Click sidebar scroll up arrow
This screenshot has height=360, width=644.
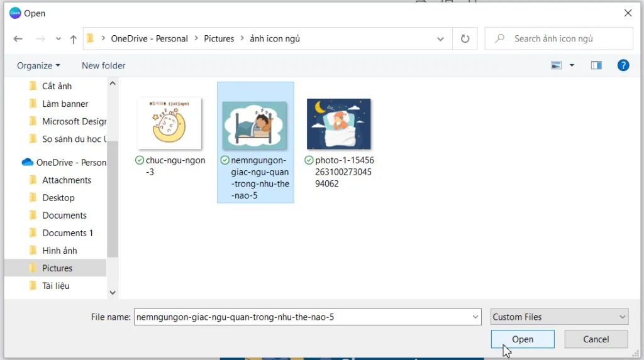(113, 84)
